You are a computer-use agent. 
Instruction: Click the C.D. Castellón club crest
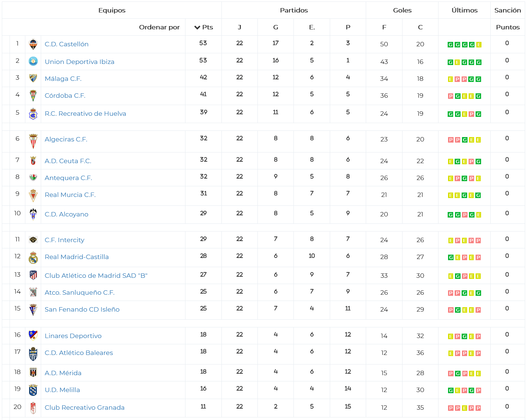pyautogui.click(x=33, y=44)
